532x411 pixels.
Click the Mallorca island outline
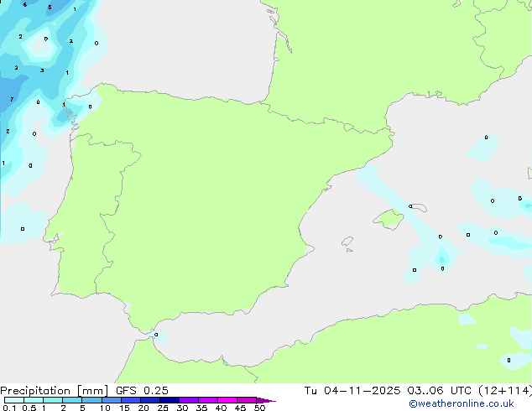click(389, 219)
